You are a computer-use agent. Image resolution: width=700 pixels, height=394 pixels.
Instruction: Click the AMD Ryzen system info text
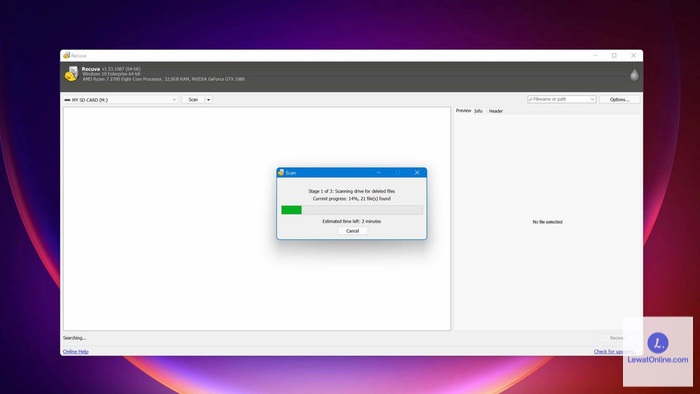click(x=163, y=79)
